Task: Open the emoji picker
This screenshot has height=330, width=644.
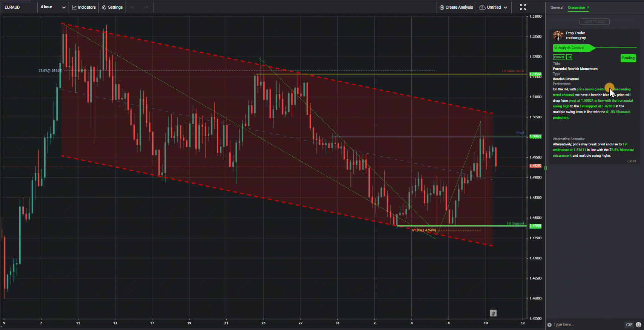Action: [x=638, y=325]
